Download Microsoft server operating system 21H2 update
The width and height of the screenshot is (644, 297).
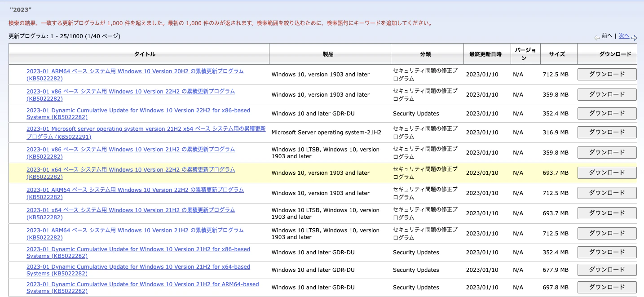(x=607, y=133)
